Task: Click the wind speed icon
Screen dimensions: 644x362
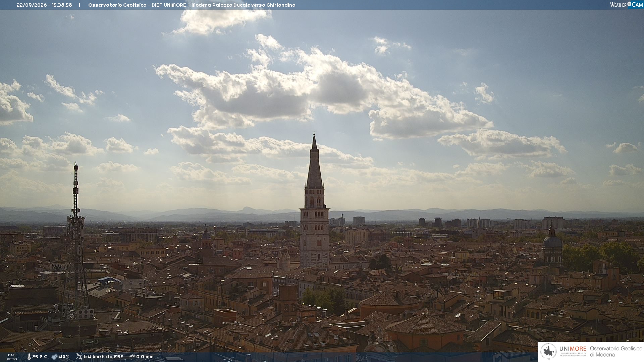Action: tap(79, 357)
